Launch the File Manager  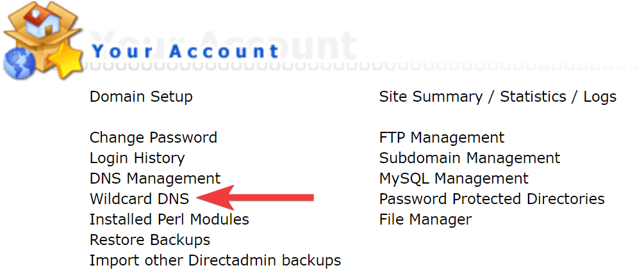pos(425,219)
